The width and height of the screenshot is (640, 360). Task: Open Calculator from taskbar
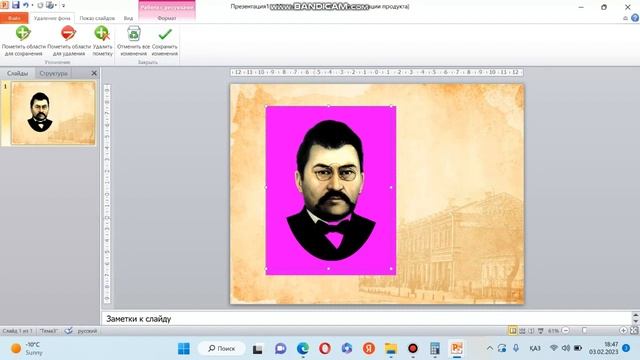click(x=435, y=349)
